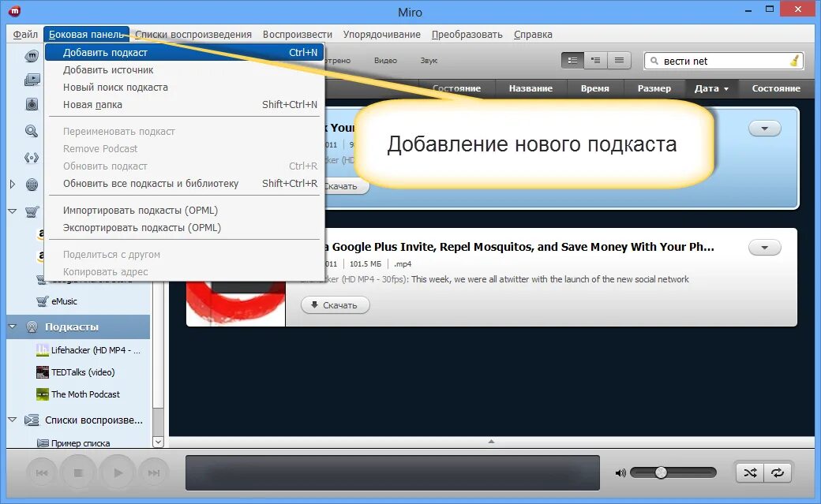Sort by Название column
821x504 pixels.
click(530, 88)
